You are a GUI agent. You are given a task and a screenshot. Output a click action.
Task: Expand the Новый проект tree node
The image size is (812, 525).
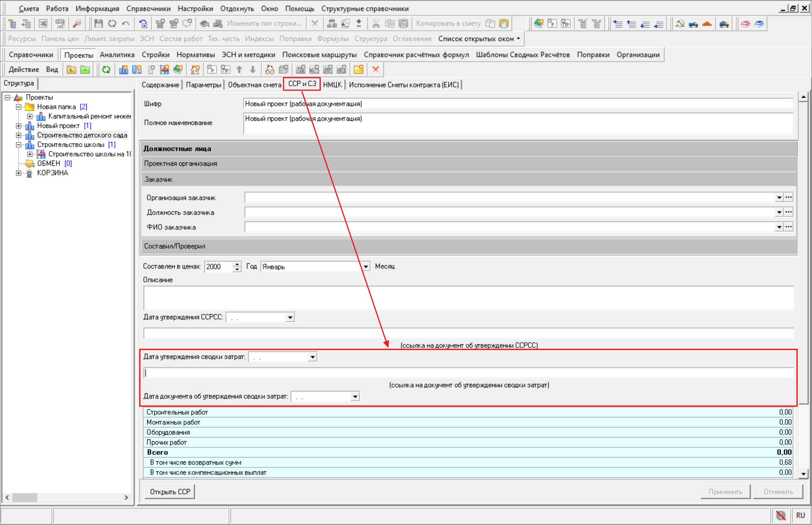[19, 126]
